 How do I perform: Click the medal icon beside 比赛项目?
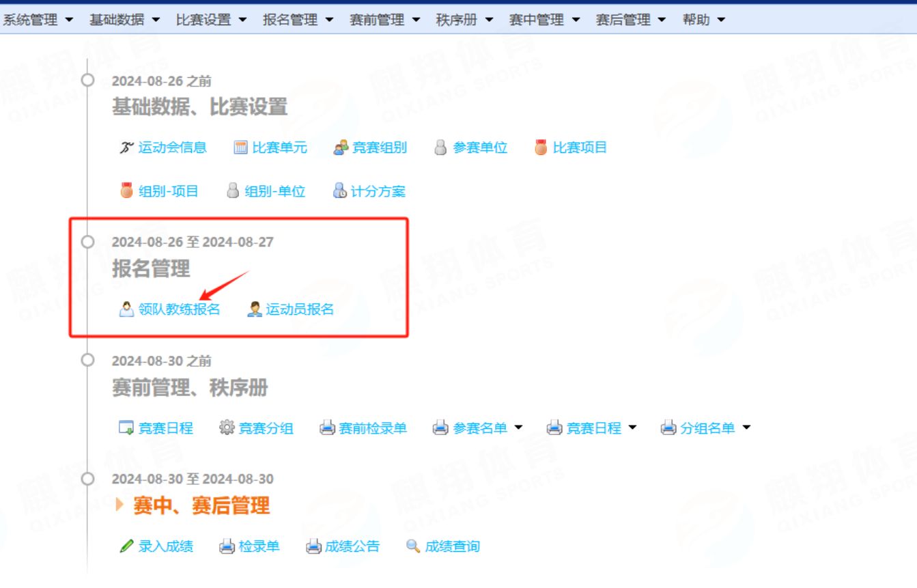point(541,148)
